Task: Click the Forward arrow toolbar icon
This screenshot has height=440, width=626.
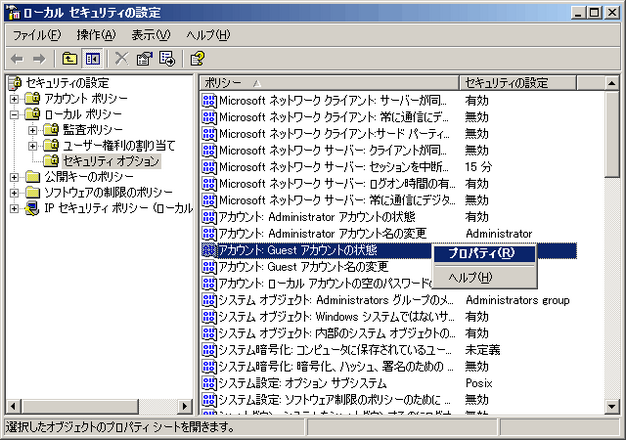Action: 39,59
